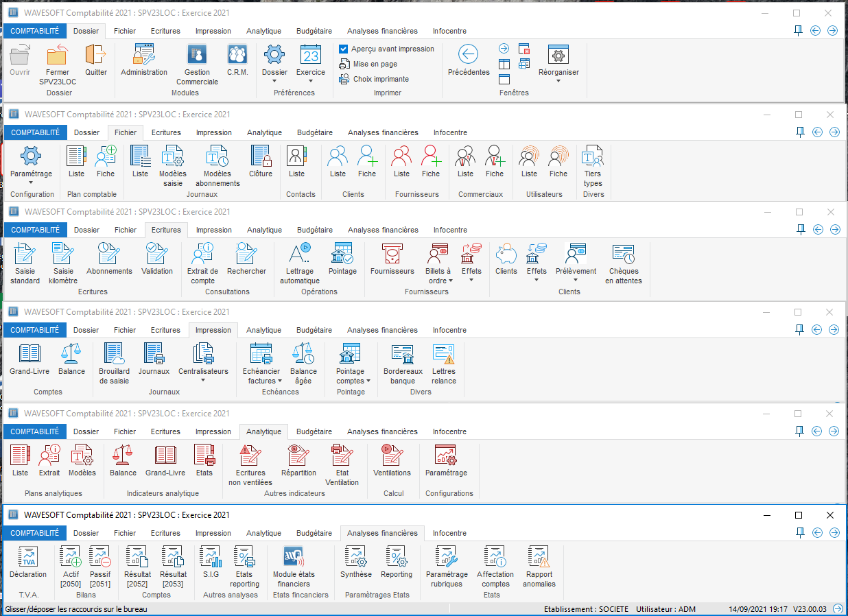Open Affectation comptes icon

point(495,557)
